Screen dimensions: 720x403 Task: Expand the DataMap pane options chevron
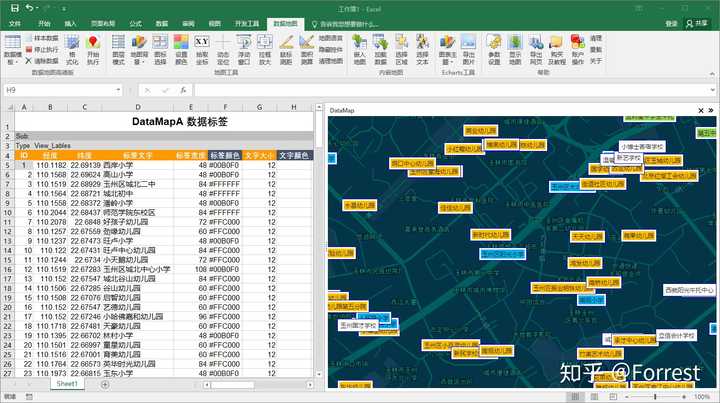711,110
